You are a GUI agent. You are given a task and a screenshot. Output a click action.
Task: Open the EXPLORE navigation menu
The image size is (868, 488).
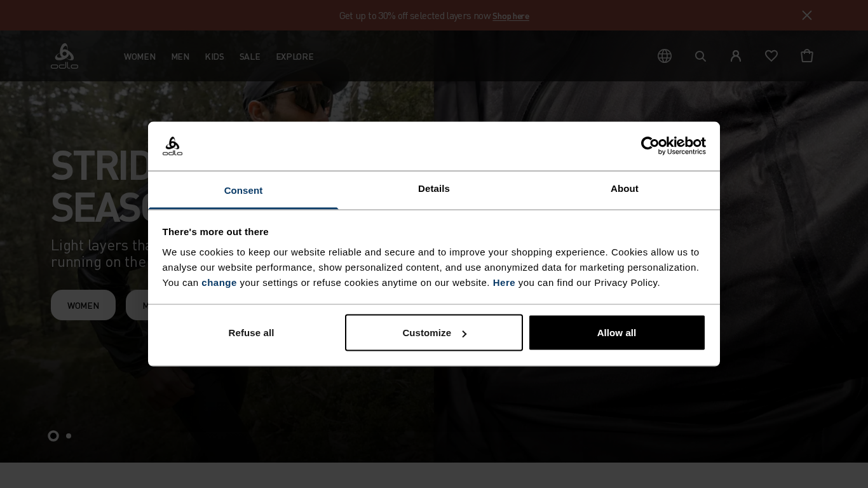tap(295, 57)
